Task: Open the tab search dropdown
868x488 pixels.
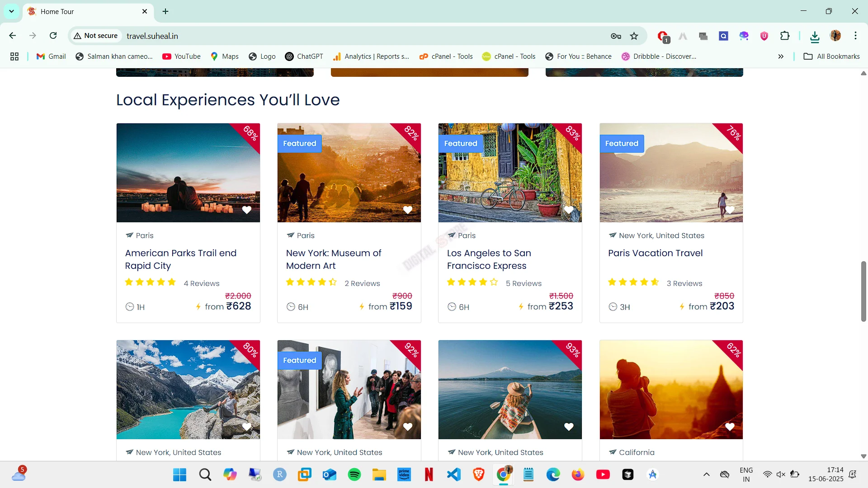Action: (11, 11)
